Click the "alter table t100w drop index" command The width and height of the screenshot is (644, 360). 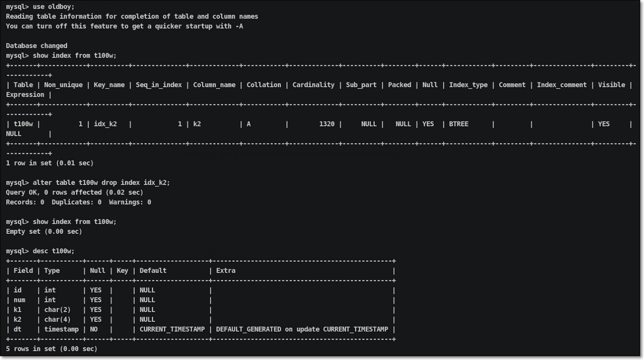101,183
